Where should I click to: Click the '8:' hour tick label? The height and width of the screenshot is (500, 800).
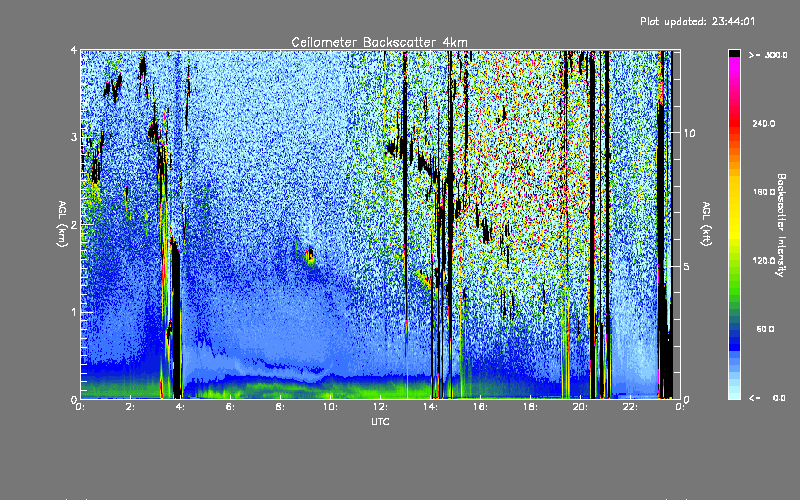point(281,407)
